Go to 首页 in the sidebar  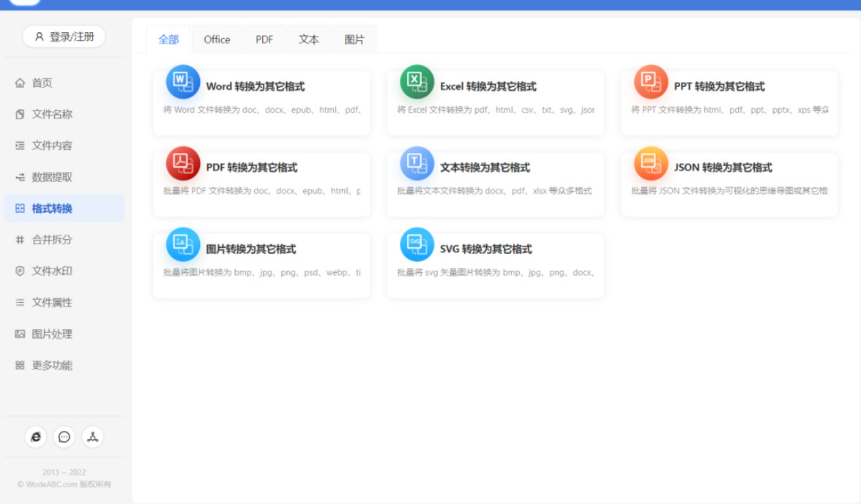pyautogui.click(x=42, y=83)
